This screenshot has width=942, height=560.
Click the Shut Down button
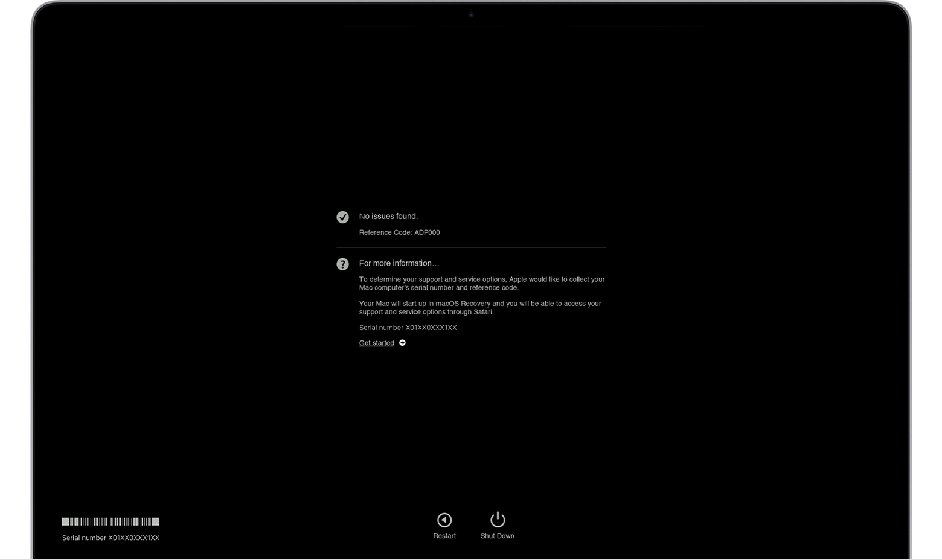(x=497, y=525)
